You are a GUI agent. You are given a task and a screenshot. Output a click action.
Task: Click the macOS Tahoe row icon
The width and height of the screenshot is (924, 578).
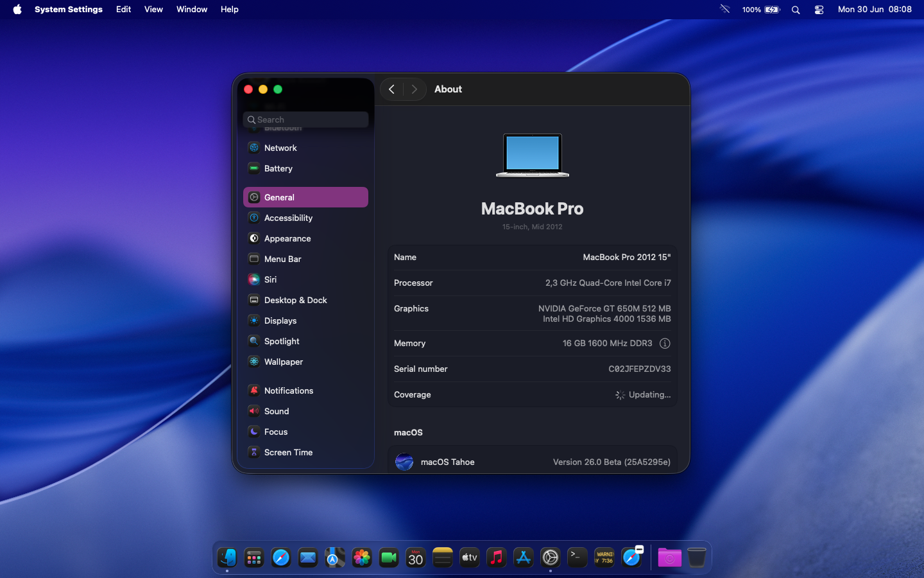click(x=404, y=462)
